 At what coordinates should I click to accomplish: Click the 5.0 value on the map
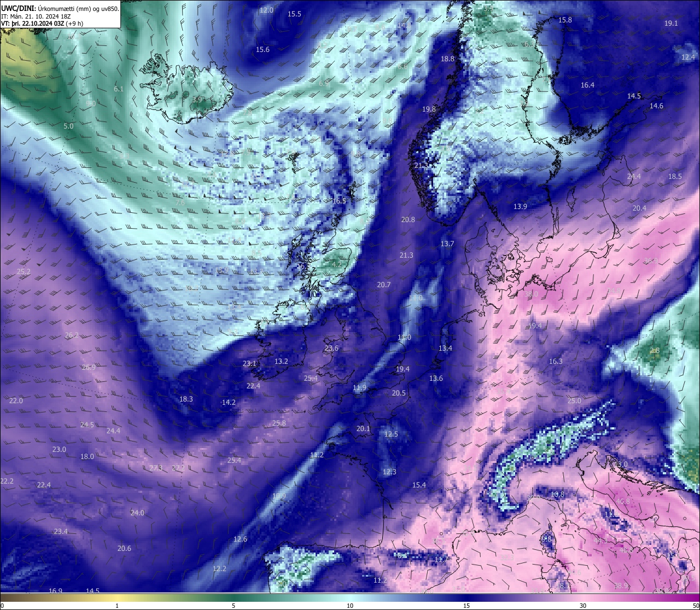coord(68,126)
